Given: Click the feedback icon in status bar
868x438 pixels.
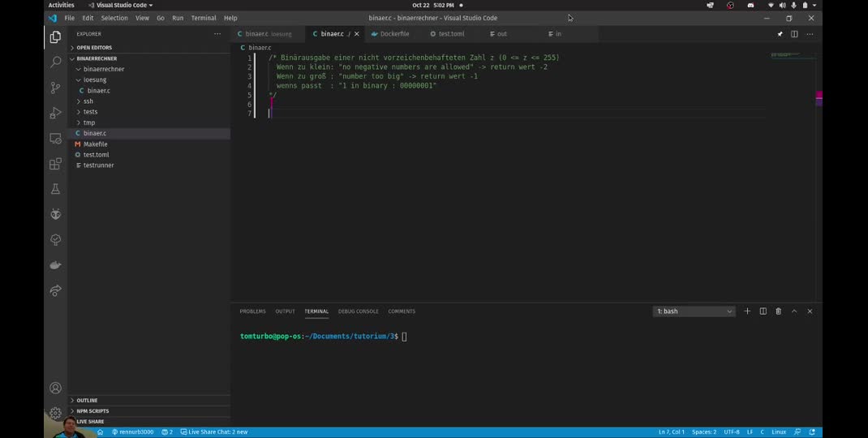Looking at the screenshot, I should click(x=797, y=432).
